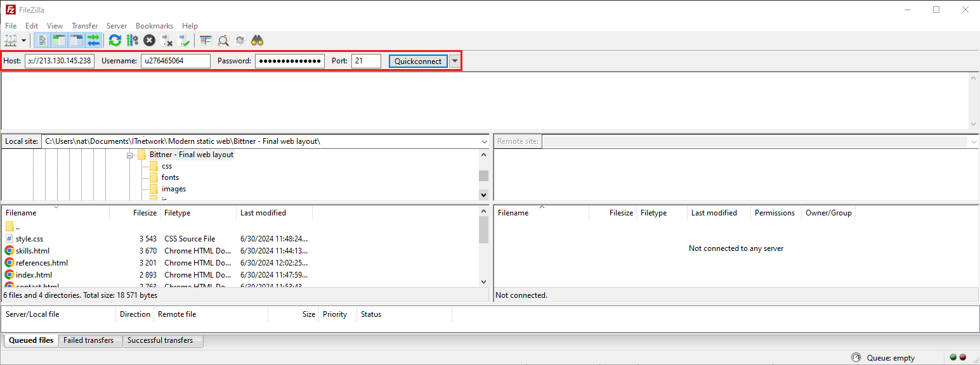Click the Quickconnect button

418,61
